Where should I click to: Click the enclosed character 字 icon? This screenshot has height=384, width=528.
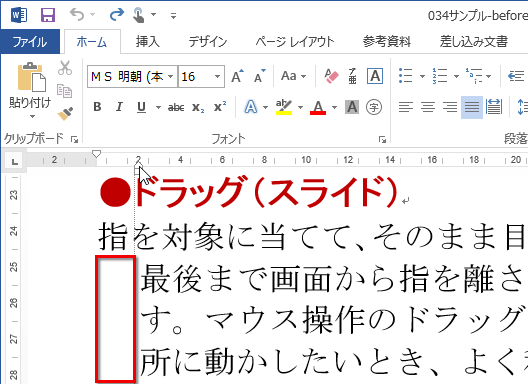(x=374, y=107)
